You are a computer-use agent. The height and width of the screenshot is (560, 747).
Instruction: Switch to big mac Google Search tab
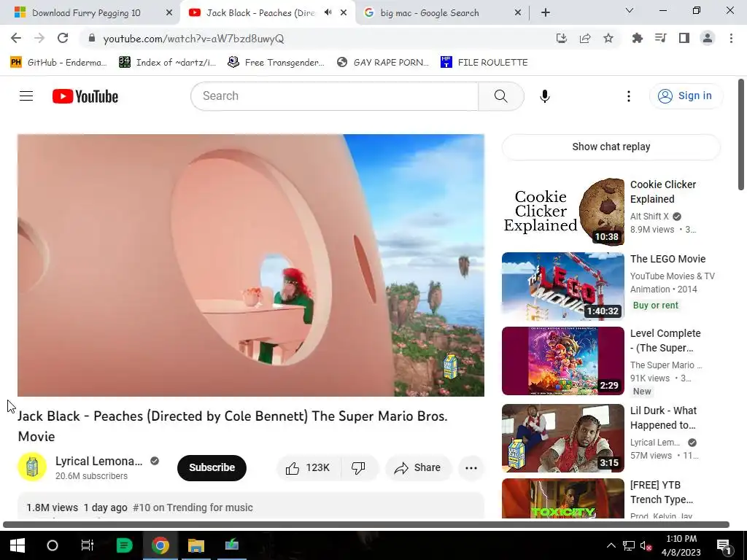429,13
